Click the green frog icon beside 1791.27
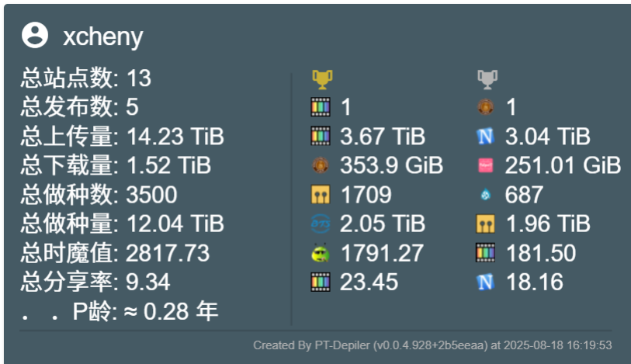 (x=321, y=253)
